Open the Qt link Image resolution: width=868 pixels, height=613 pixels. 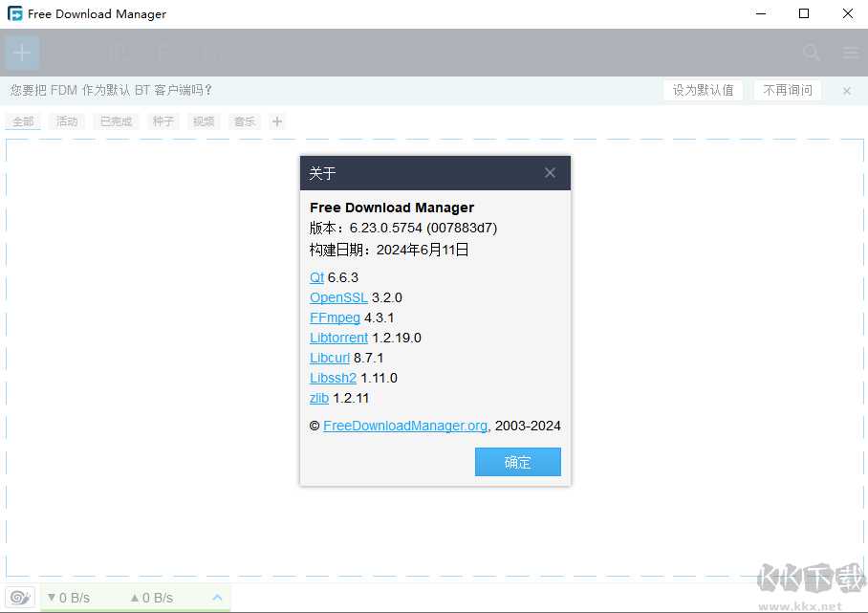pos(316,277)
